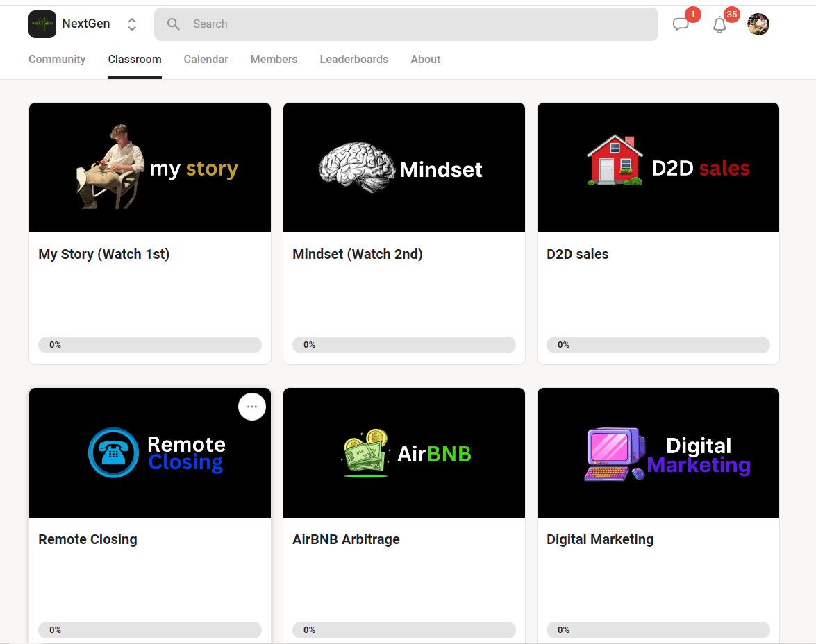Click the AirBNB Arbitrage progress bar
Image resolution: width=816 pixels, height=644 pixels.
click(404, 630)
